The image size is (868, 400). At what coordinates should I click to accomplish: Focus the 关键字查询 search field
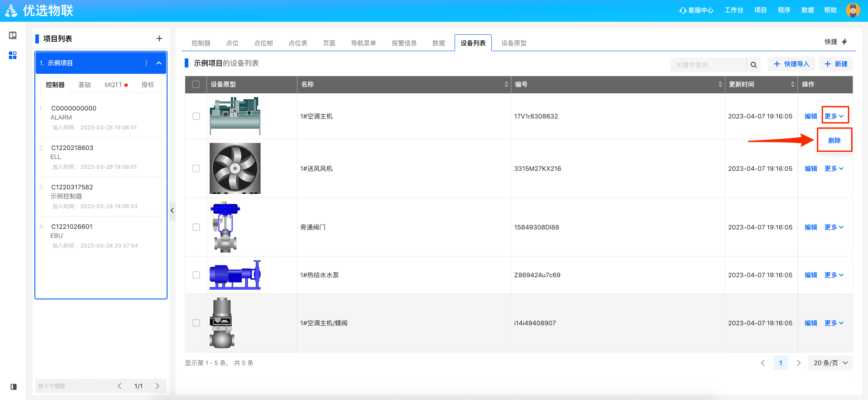click(x=708, y=65)
